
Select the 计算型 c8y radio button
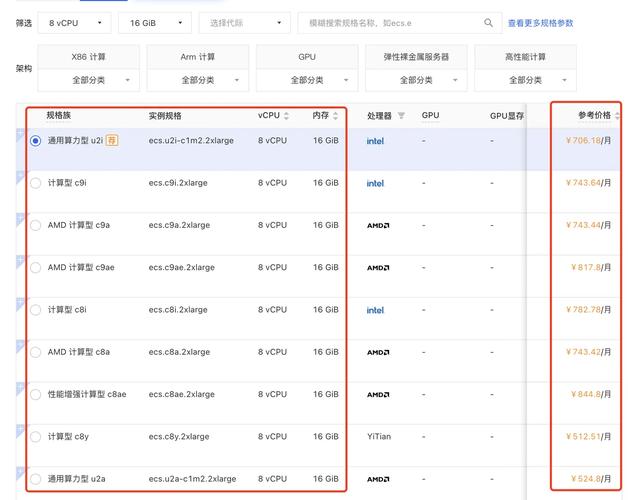click(36, 437)
